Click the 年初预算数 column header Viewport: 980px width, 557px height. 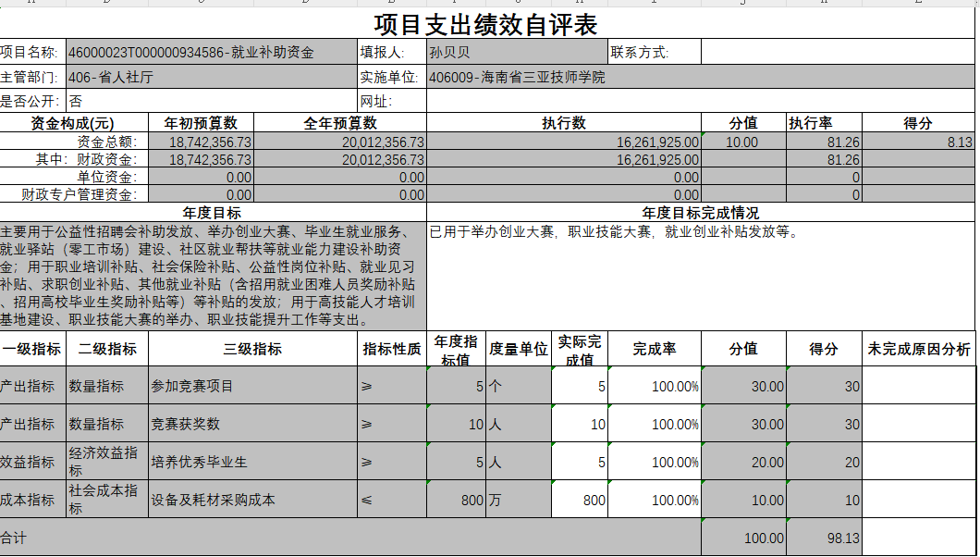click(x=202, y=122)
